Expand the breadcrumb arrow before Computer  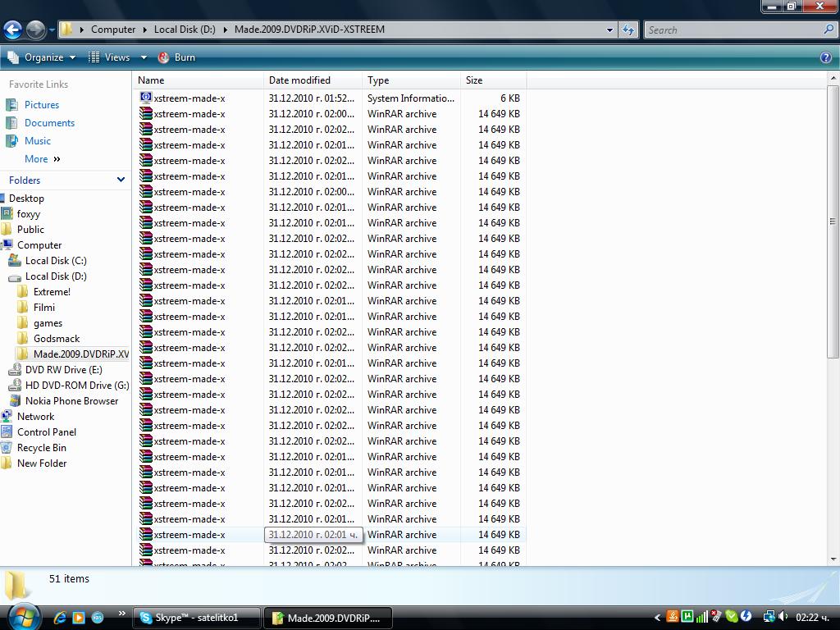(81, 30)
